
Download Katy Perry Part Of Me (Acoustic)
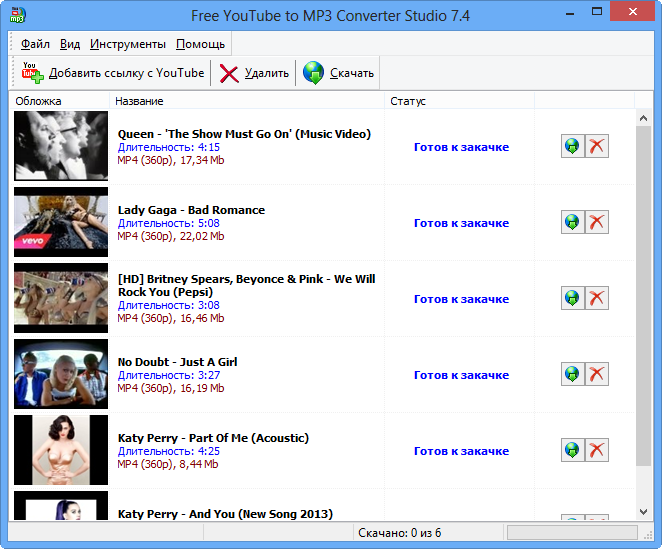tap(572, 450)
